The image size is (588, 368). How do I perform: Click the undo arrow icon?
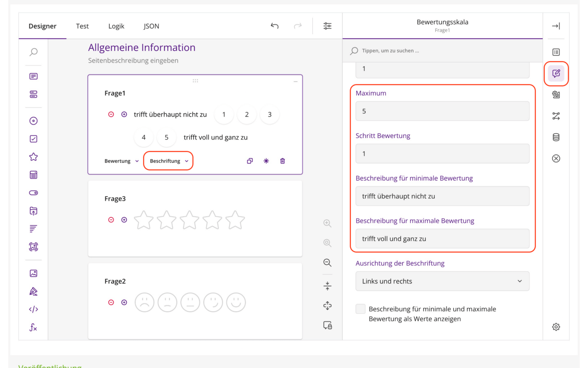coord(275,26)
